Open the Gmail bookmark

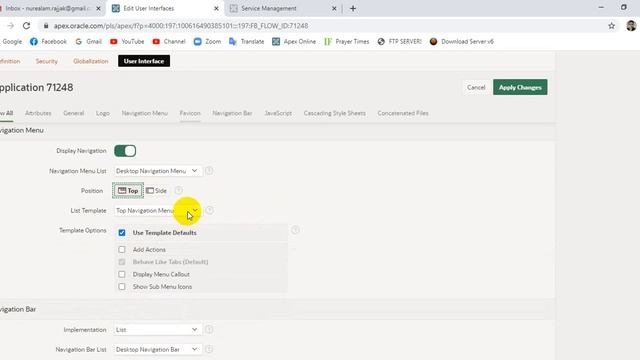(x=89, y=42)
